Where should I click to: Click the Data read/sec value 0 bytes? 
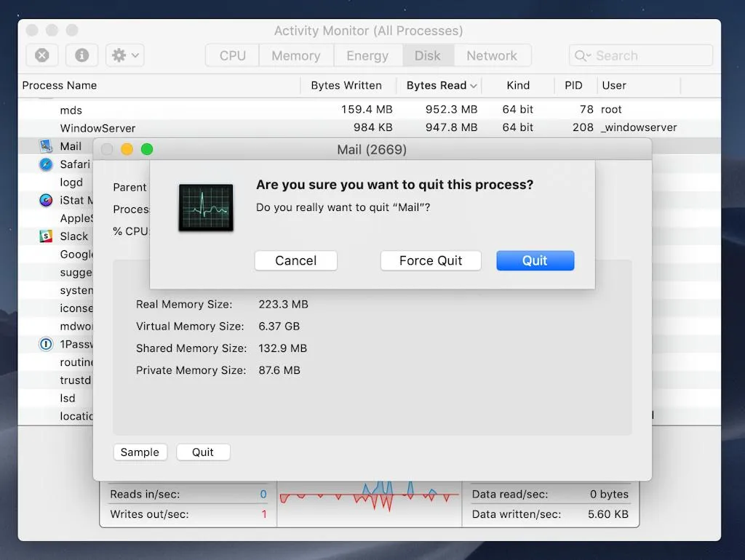click(609, 495)
